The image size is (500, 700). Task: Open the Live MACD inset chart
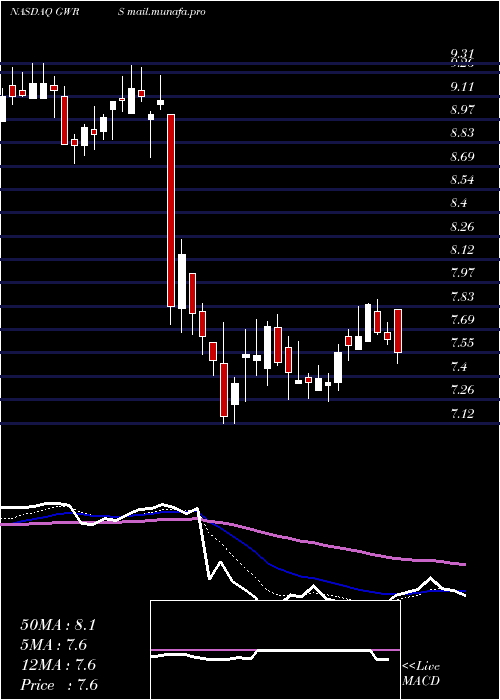tap(275, 650)
